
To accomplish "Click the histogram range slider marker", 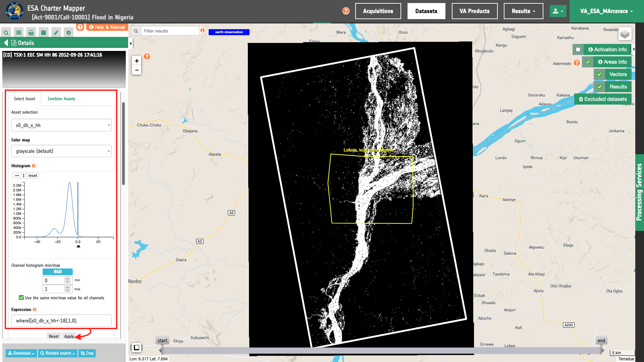I will click(x=78, y=246).
